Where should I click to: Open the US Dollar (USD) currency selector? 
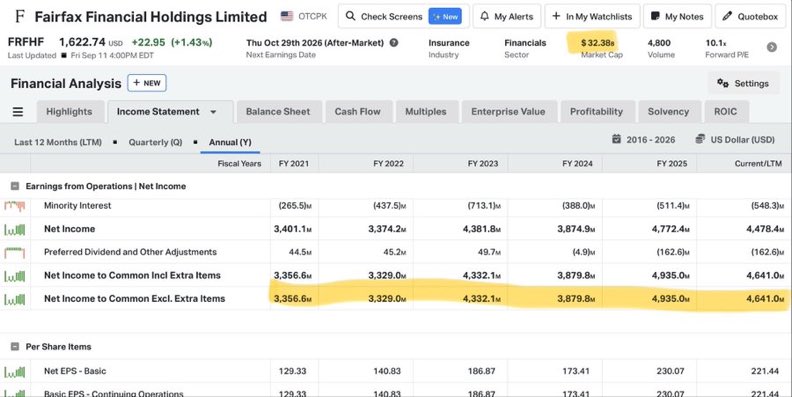pos(735,139)
